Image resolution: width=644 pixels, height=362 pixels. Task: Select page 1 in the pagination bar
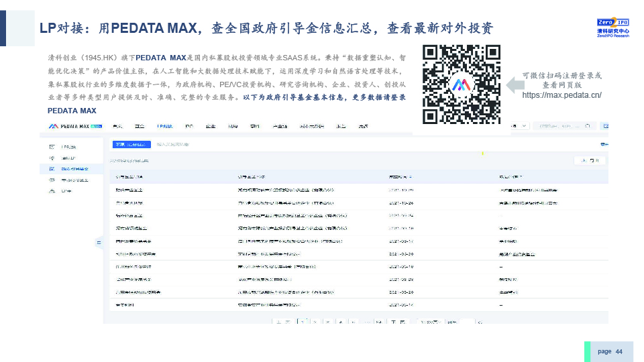(x=303, y=322)
